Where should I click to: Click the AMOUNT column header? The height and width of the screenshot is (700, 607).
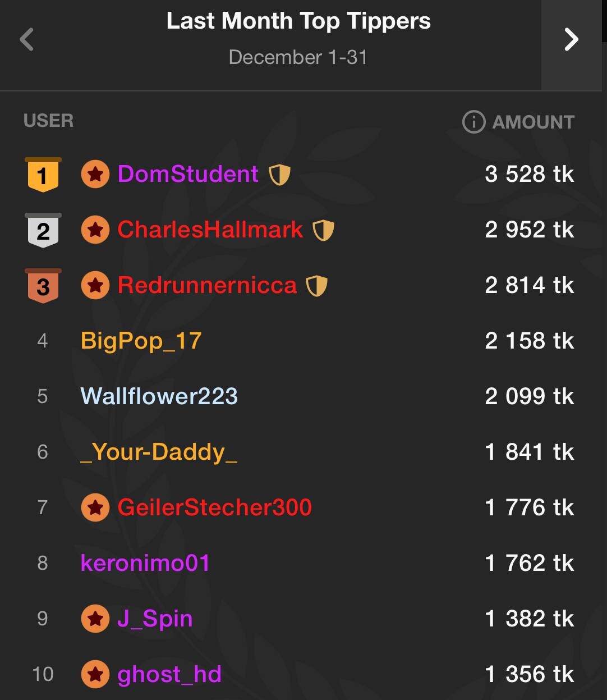click(533, 122)
